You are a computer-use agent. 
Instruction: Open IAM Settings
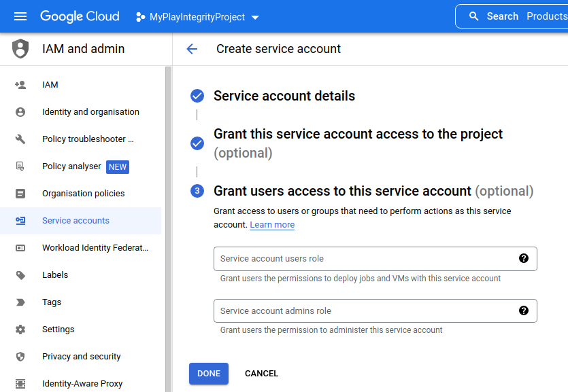[x=58, y=329]
